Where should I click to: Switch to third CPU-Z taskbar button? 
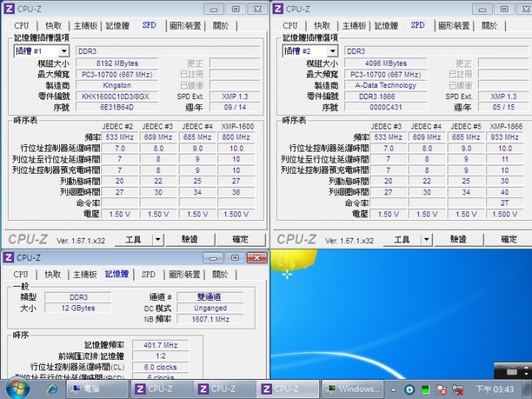[288, 389]
